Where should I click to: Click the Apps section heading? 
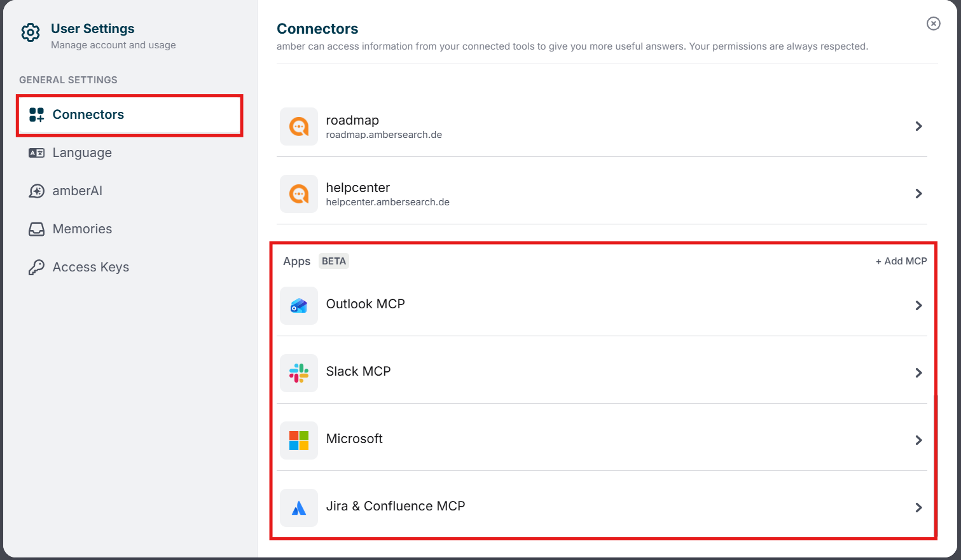pyautogui.click(x=297, y=261)
